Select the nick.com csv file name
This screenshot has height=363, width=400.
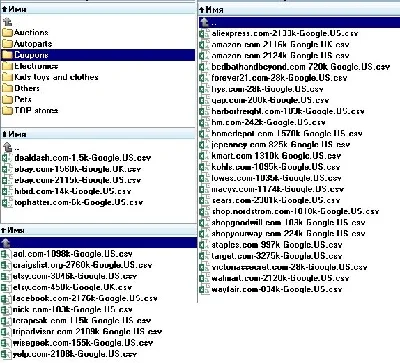73,310
